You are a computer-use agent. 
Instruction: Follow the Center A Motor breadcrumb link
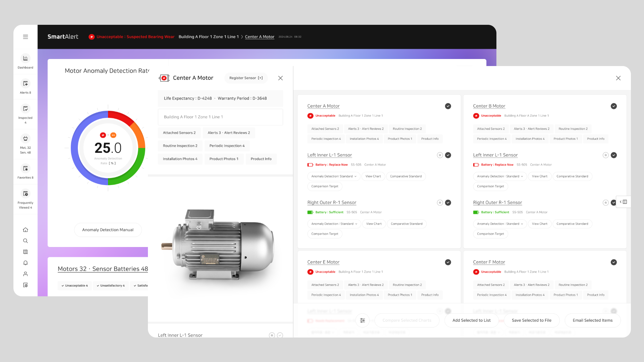pos(260,37)
